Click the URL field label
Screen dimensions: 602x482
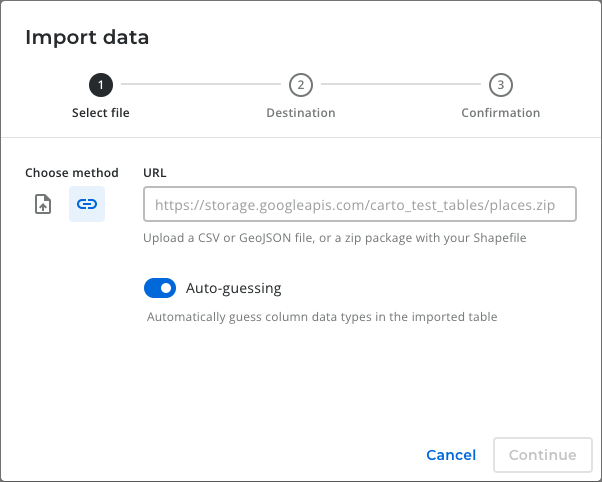tap(155, 173)
